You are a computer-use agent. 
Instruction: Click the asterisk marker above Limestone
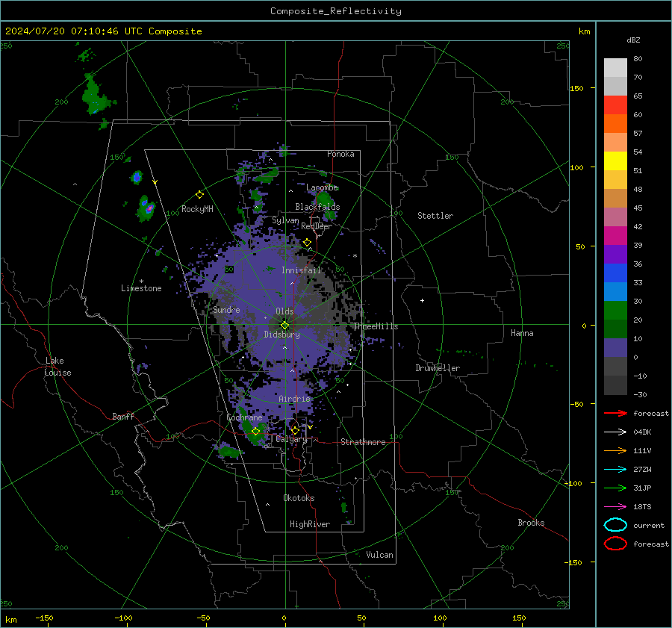(x=141, y=282)
